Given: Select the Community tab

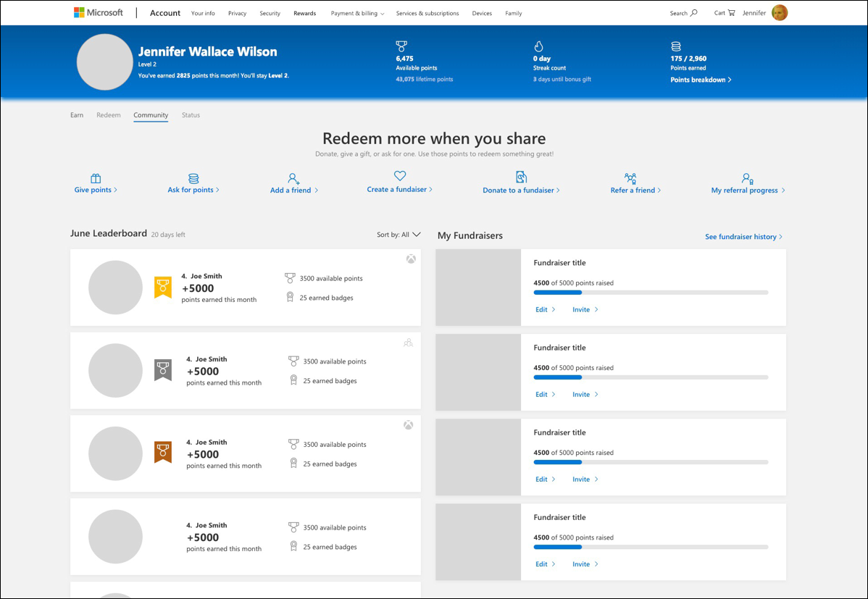Looking at the screenshot, I should pos(151,115).
